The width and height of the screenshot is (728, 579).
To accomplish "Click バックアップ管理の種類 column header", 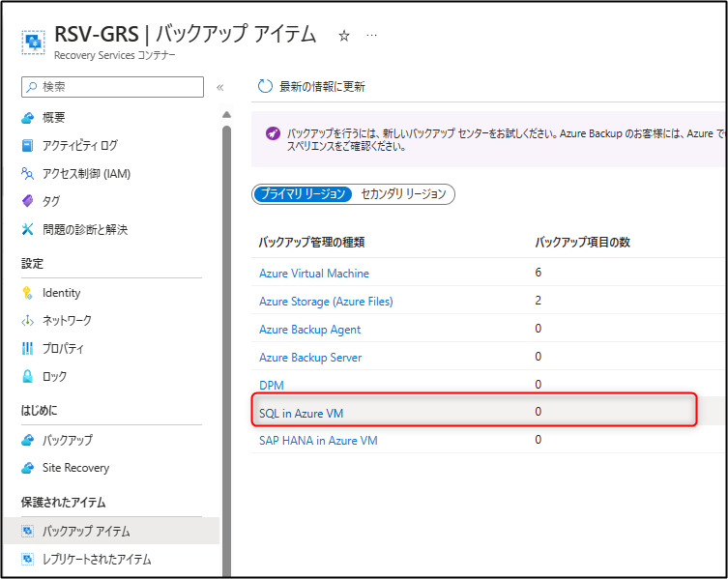I will (x=311, y=243).
